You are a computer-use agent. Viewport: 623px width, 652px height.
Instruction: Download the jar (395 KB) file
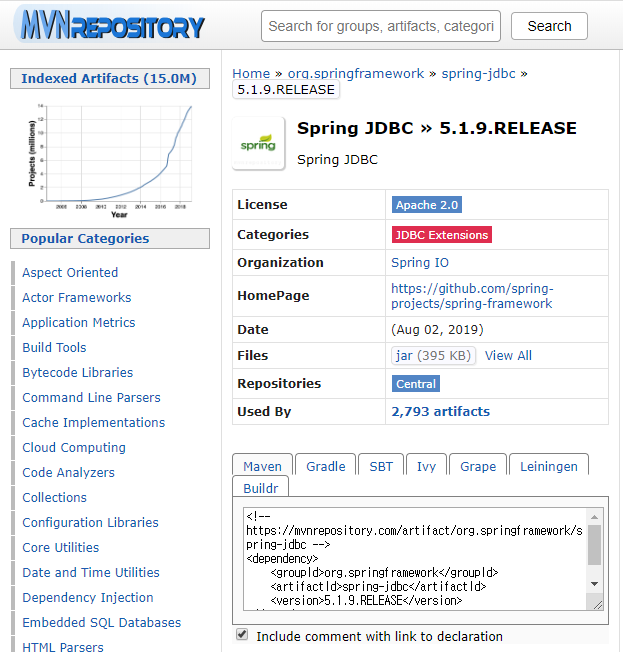(x=433, y=356)
